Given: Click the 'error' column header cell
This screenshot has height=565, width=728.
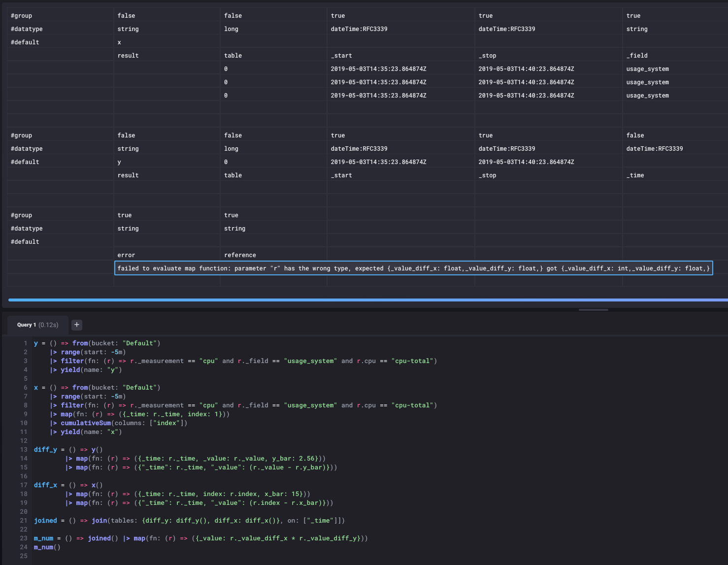Looking at the screenshot, I should [167, 255].
